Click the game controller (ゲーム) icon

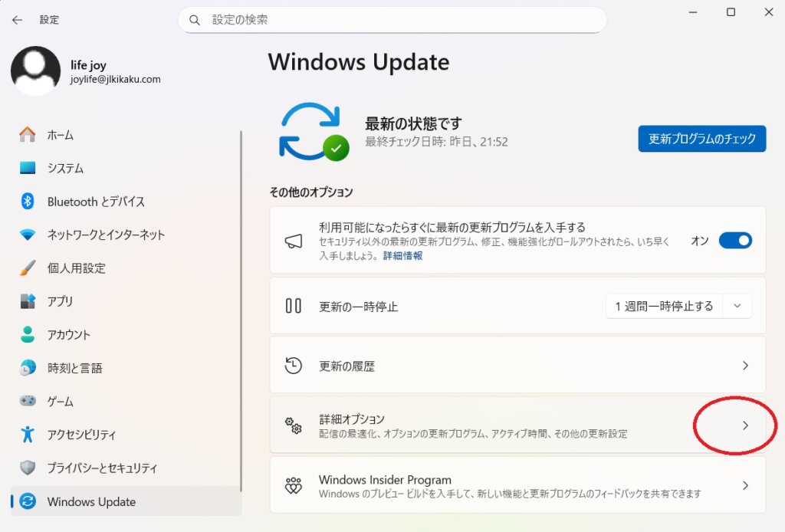[x=28, y=401]
